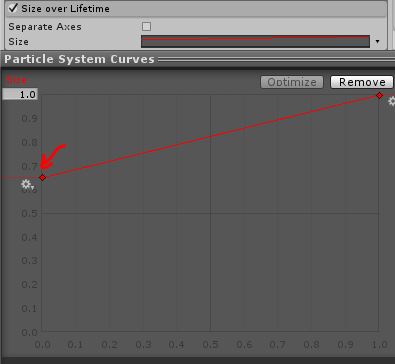Click the Size over Lifetime module title
Screen dimensions: 395x364
point(65,9)
